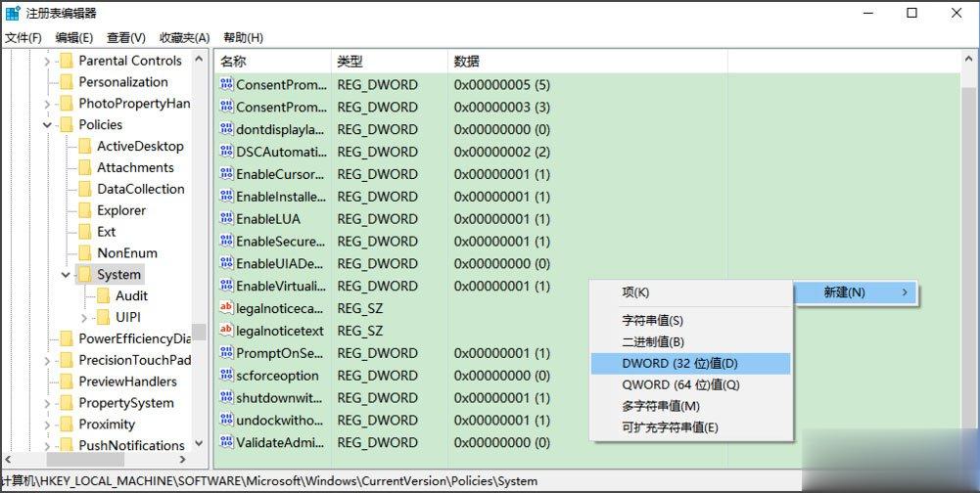Click the legalnoticetext string icon

[226, 331]
